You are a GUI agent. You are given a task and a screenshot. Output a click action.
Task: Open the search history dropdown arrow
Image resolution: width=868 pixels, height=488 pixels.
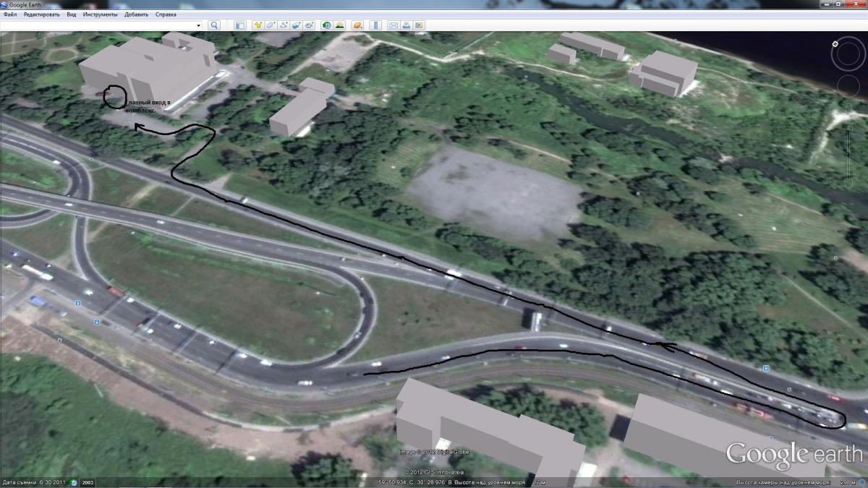[x=199, y=25]
